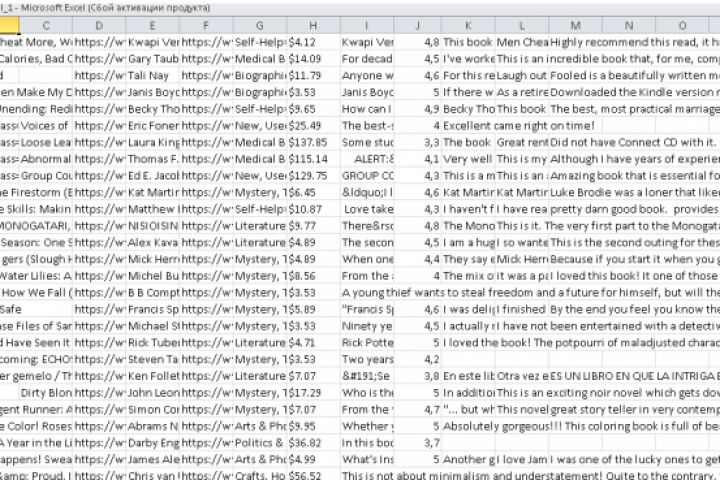Click the Politics & category cell

(260, 443)
